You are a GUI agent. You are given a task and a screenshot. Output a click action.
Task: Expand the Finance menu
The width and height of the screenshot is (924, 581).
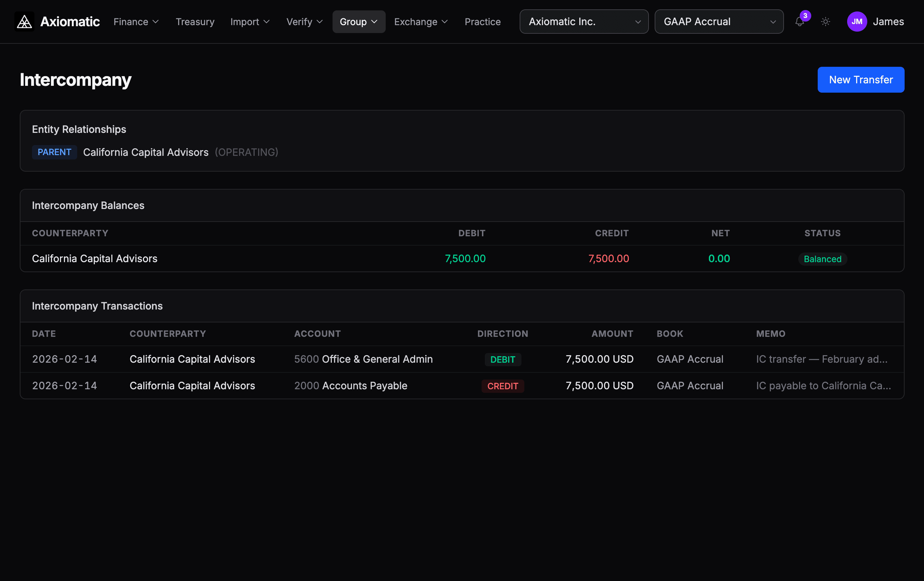136,22
